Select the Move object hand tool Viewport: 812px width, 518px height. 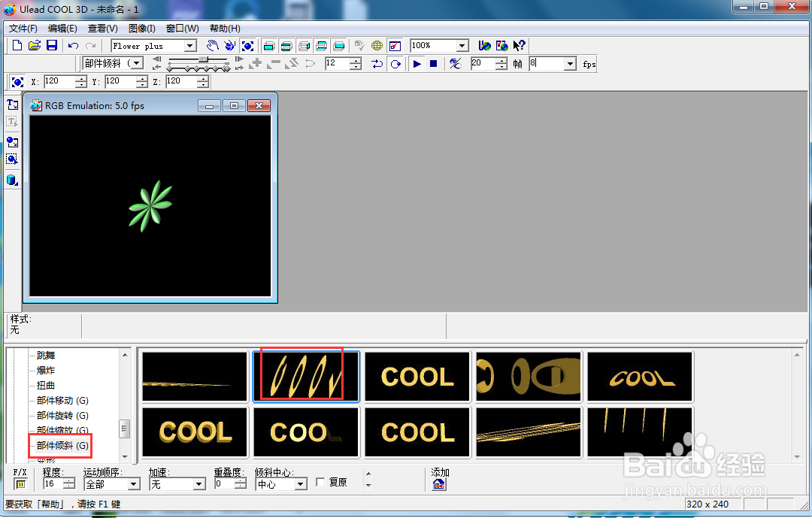(212, 46)
